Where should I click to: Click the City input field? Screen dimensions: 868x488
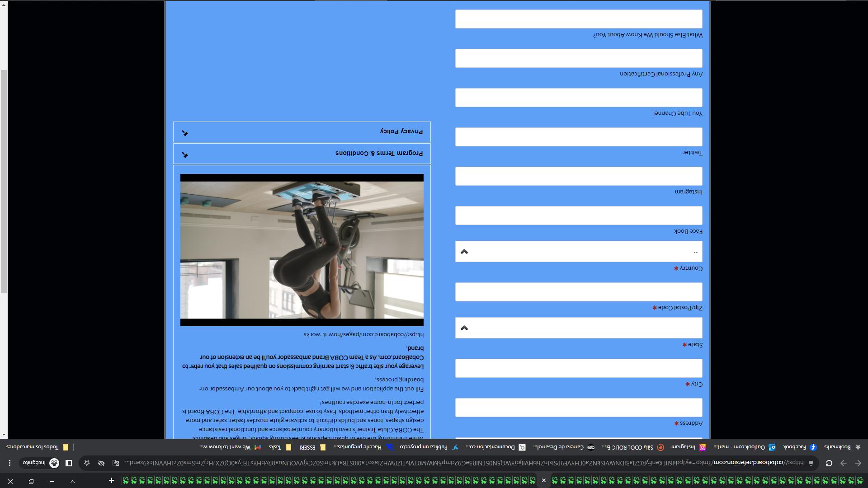[579, 368]
